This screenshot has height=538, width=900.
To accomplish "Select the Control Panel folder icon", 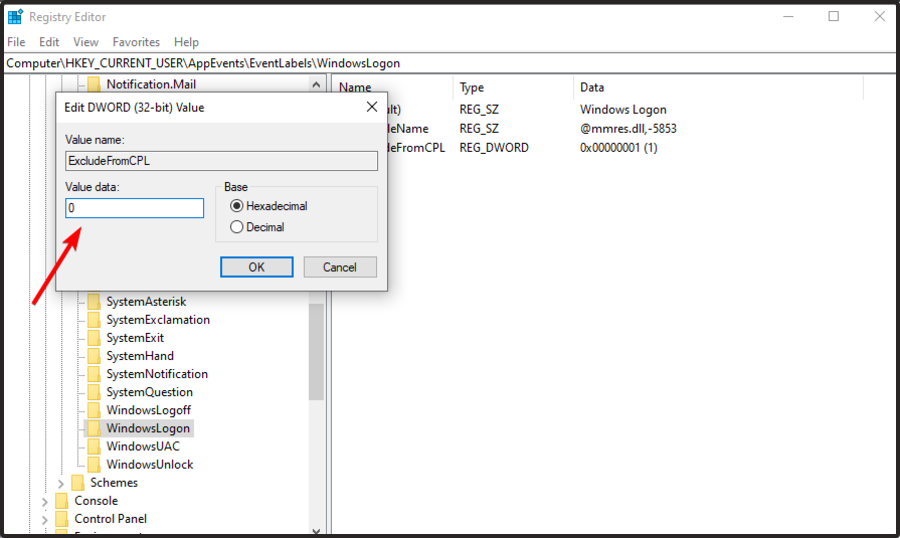I will click(62, 518).
